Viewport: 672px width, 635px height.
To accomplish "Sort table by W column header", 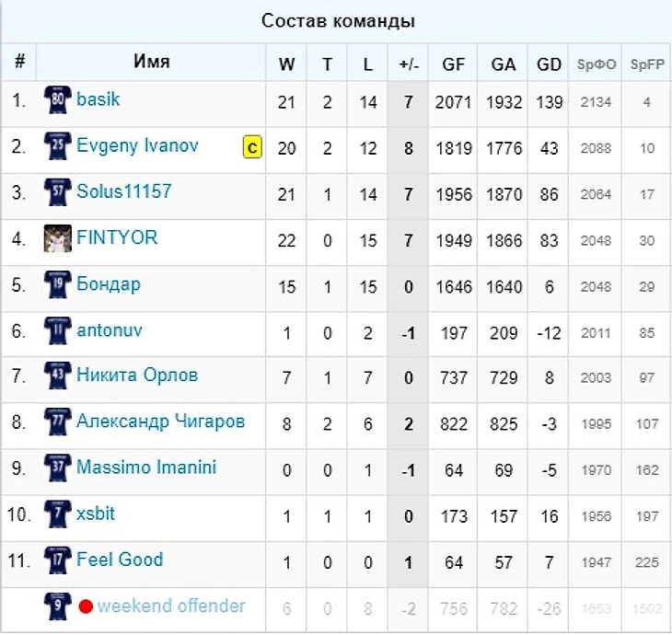I will point(286,64).
